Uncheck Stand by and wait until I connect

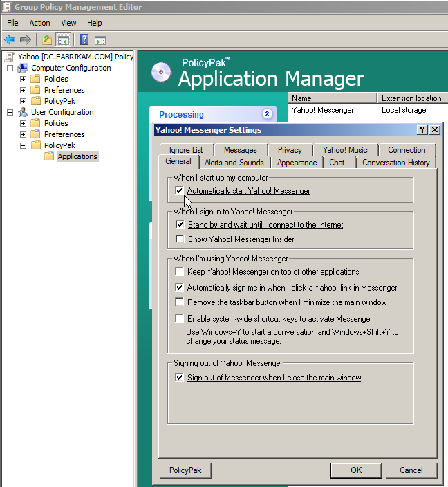tap(180, 224)
